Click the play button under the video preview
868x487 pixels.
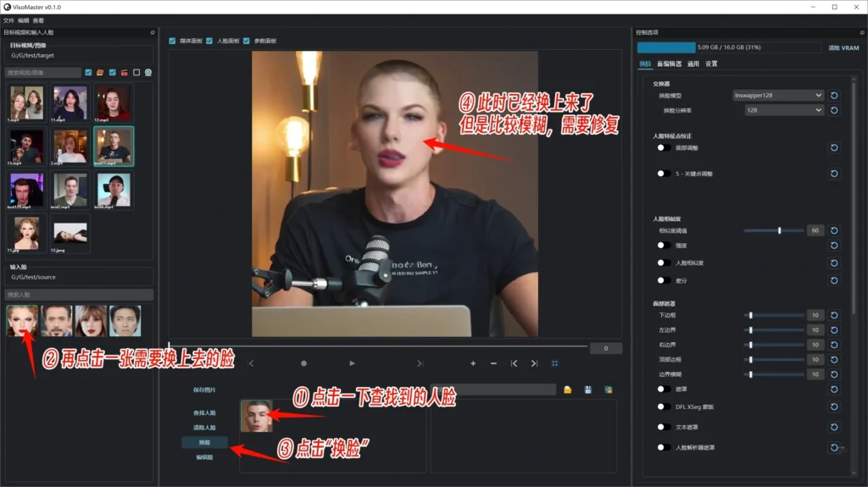tap(352, 363)
